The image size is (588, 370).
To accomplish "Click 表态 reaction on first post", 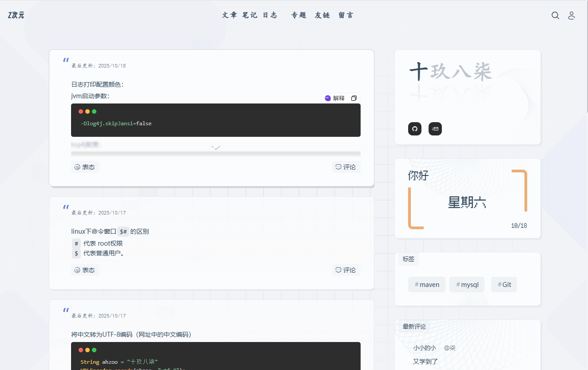I will click(85, 167).
